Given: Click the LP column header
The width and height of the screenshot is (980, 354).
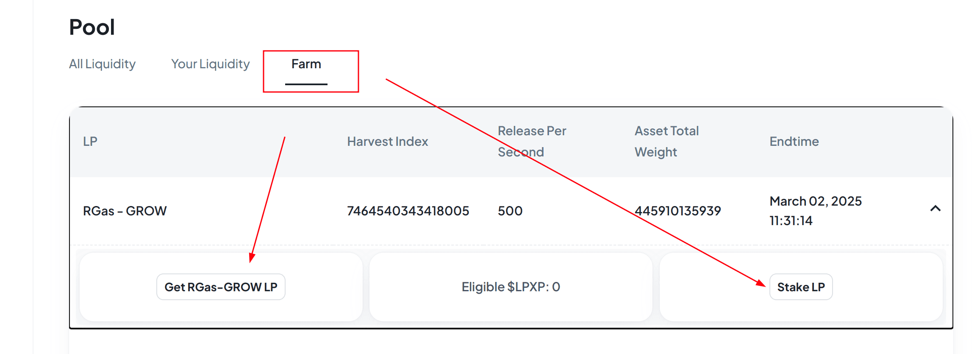Looking at the screenshot, I should [x=90, y=141].
